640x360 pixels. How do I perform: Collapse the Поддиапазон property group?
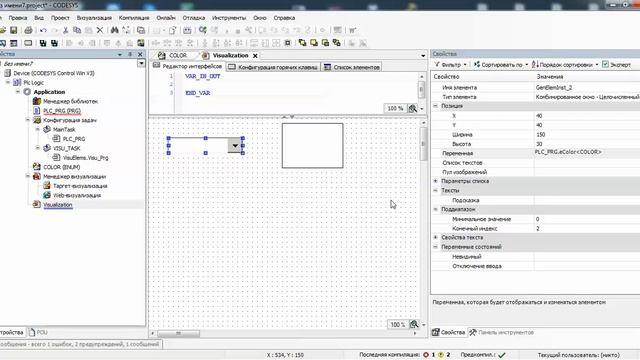click(x=436, y=209)
